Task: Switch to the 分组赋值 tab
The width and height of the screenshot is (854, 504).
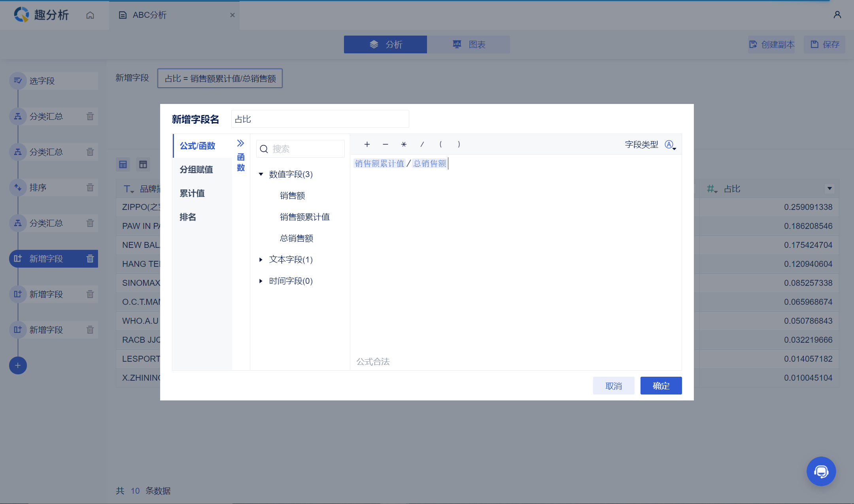Action: [196, 170]
